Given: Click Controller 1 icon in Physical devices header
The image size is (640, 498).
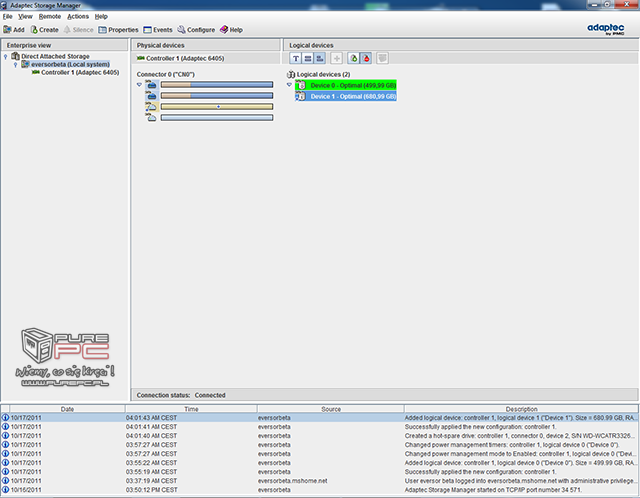Looking at the screenshot, I should (x=141, y=58).
